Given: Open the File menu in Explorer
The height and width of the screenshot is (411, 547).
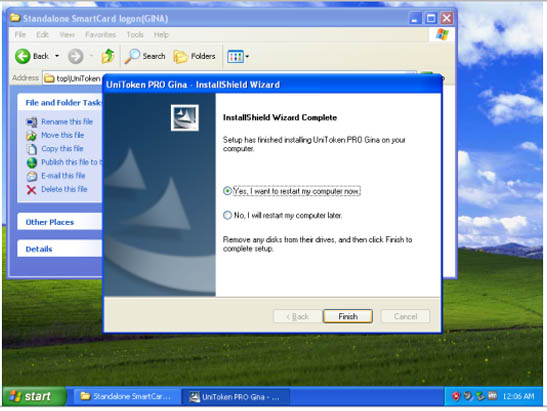Looking at the screenshot, I should pyautogui.click(x=20, y=35).
